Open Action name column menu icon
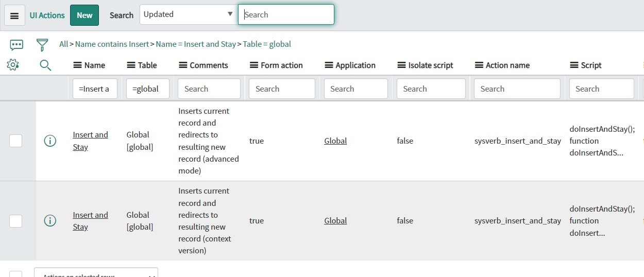Image resolution: width=644 pixels, height=277 pixels. 479,65
